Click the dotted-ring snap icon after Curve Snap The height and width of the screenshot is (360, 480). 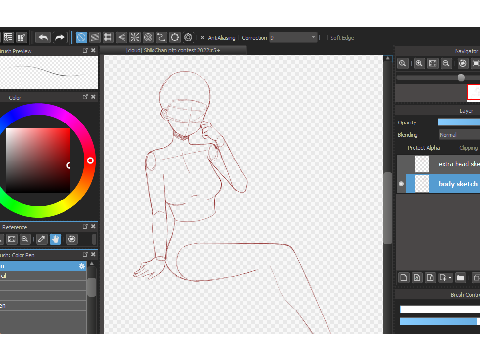coord(175,37)
